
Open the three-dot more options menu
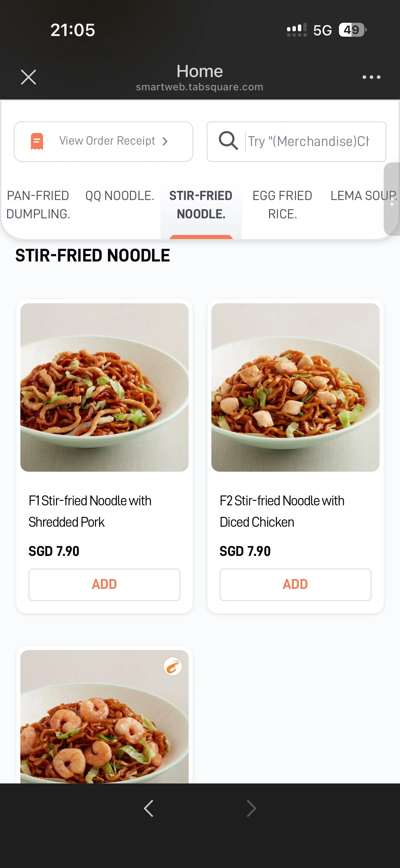[371, 77]
